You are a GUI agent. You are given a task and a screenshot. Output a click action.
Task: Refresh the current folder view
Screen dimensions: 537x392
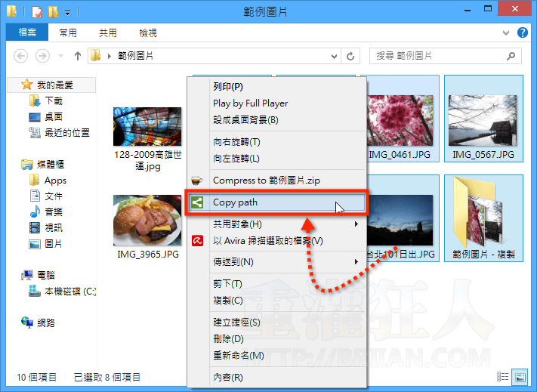[x=350, y=56]
